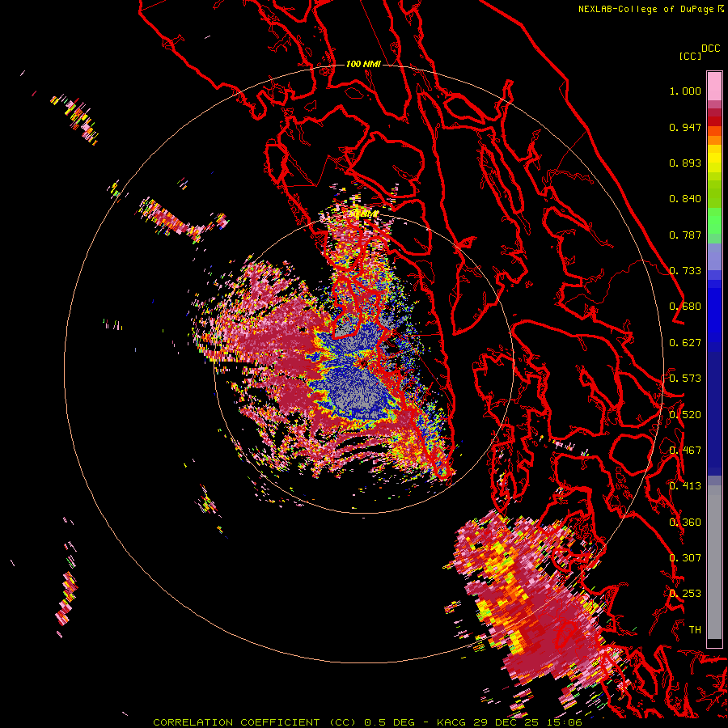
Task: Click the CORRELATION COEFFICIENT (CC) caption text
Action: 255,722
